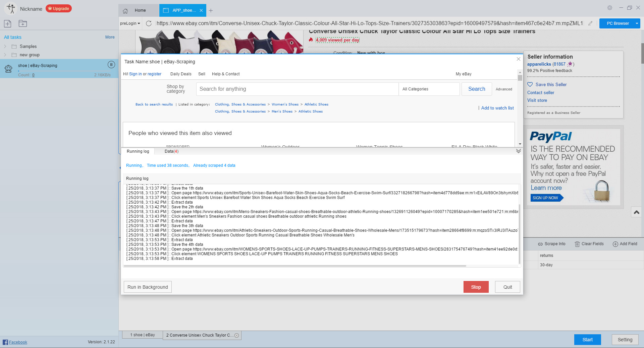Screen dimensions: 644x348
Task: Stop the running task
Action: pos(476,287)
